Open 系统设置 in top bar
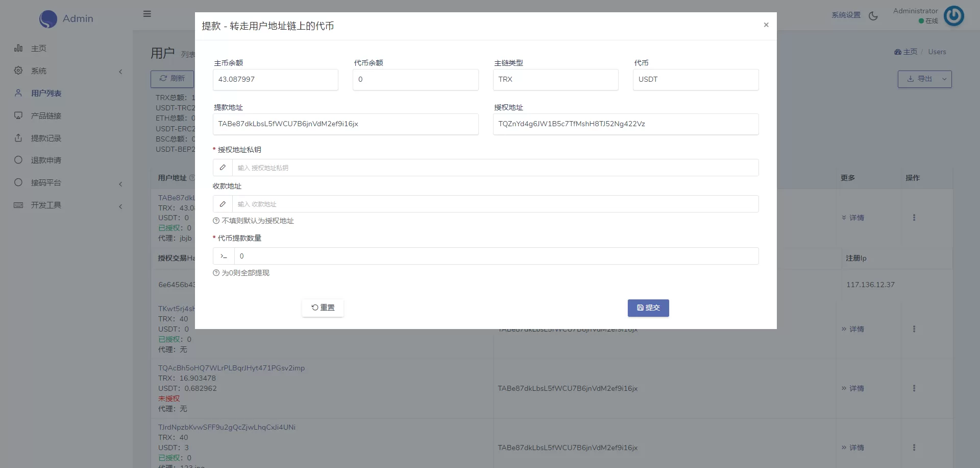This screenshot has height=468, width=980. pyautogui.click(x=846, y=15)
